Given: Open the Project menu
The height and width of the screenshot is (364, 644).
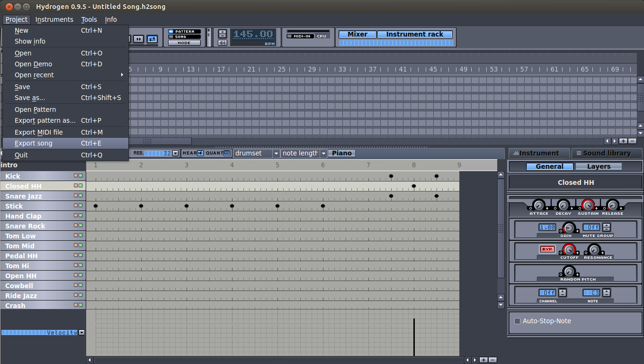Looking at the screenshot, I should pyautogui.click(x=17, y=19).
